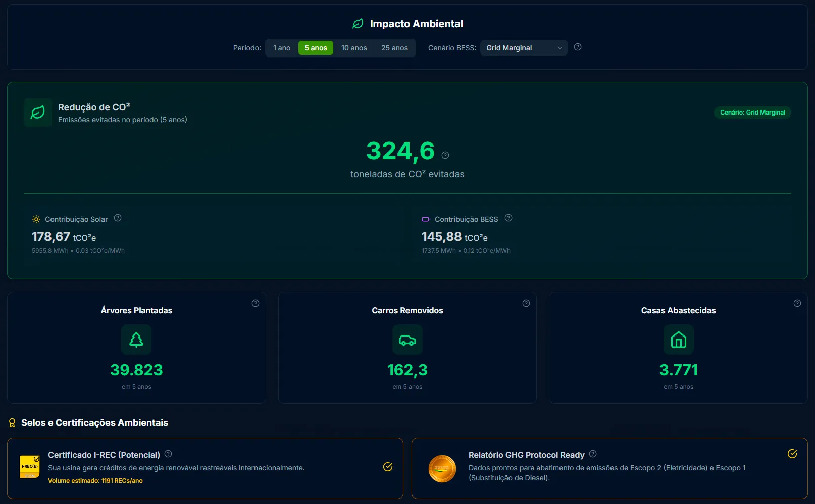Click the Cenário: Grid Marginal badge

[x=752, y=113]
